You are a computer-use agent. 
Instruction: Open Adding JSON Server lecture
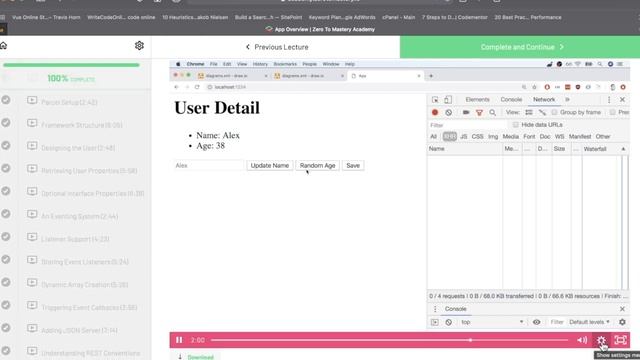click(79, 330)
